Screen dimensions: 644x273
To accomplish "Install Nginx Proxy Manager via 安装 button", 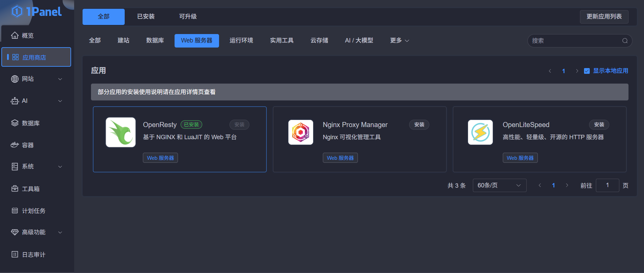I will (x=419, y=125).
